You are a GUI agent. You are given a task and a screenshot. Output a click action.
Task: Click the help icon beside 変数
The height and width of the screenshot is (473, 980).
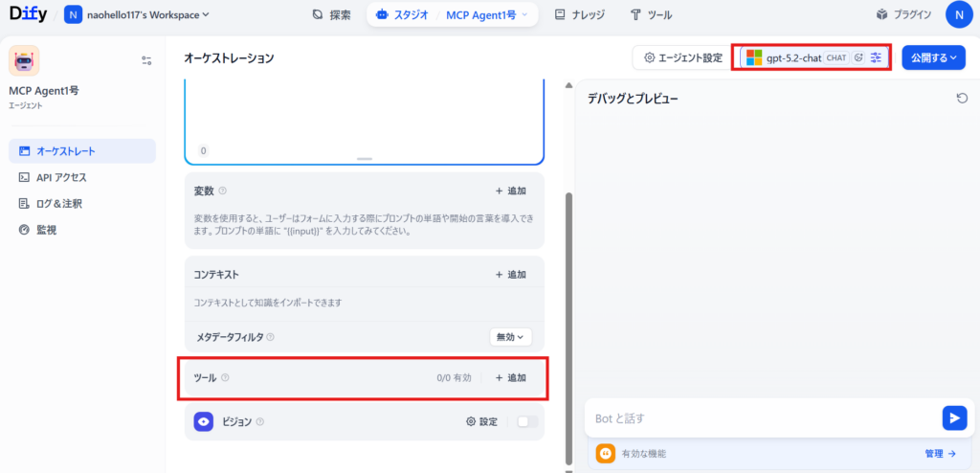click(x=223, y=191)
